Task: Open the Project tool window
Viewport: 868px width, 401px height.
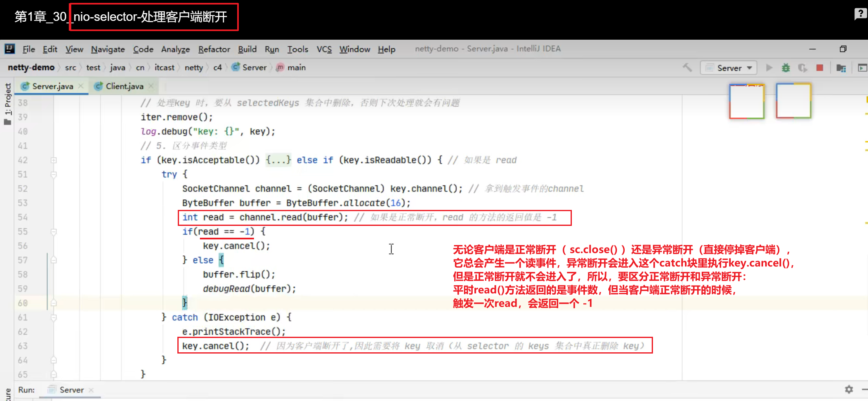Action: [x=7, y=104]
